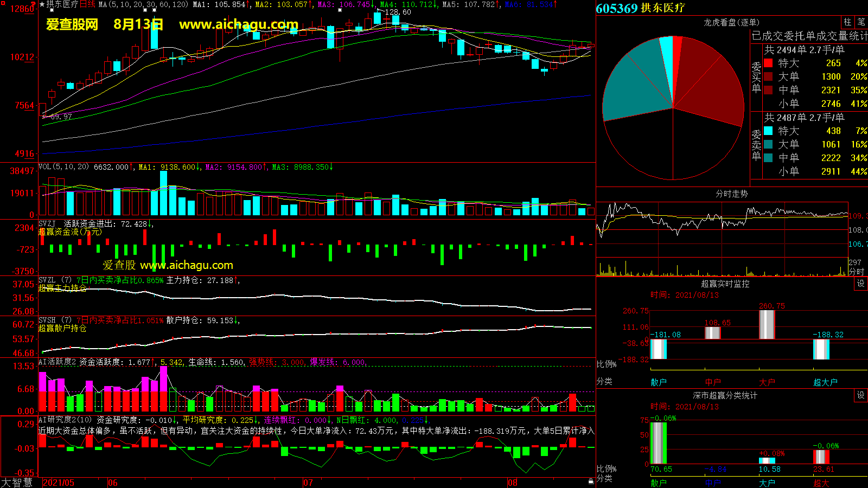Open 设 settings in 深市超赢分类统计 panel
The height and width of the screenshot is (488, 868).
coord(861,395)
